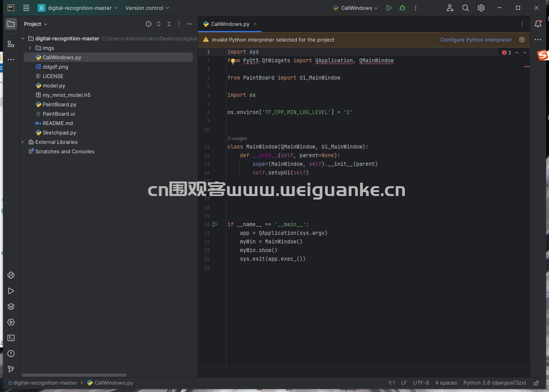
Task: Open the Notifications bell icon
Action: click(x=538, y=24)
